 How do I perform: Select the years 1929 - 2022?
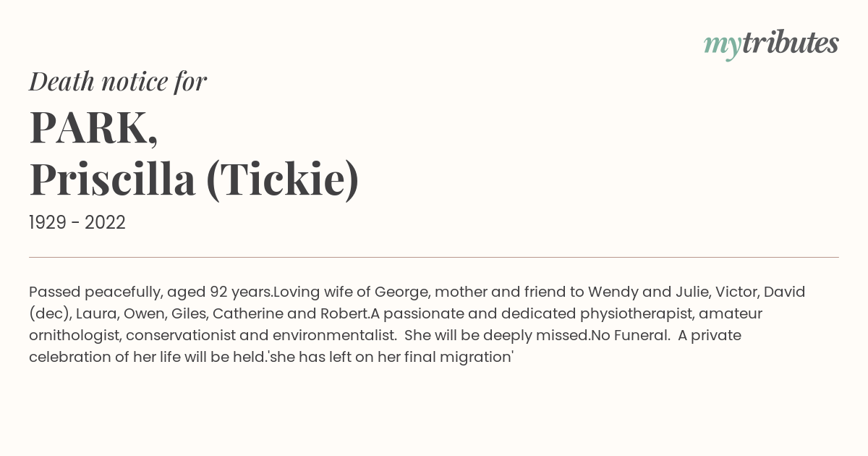(77, 223)
